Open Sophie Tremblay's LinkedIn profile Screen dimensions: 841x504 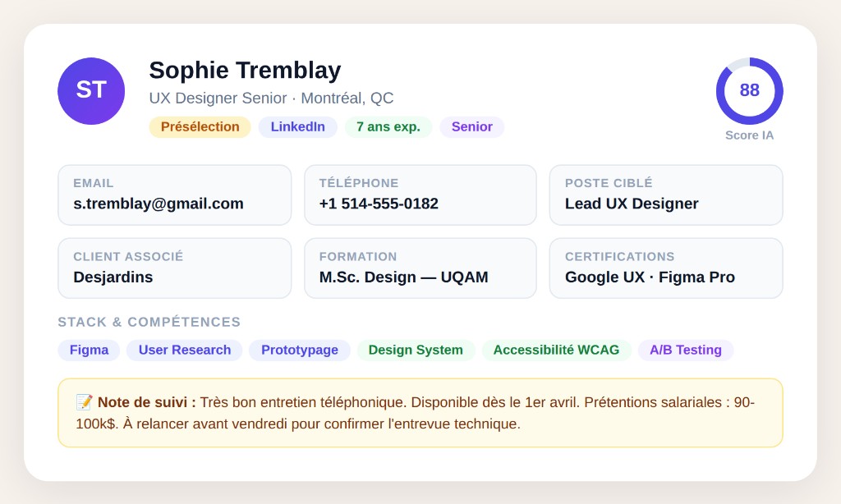tap(297, 127)
